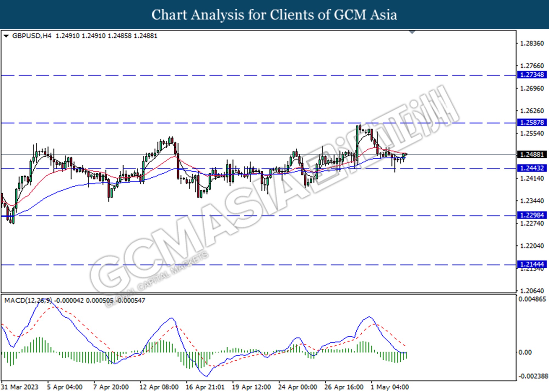This screenshot has width=549, height=392.
Task: Click the 1.20640 price axis value
Action: point(532,291)
